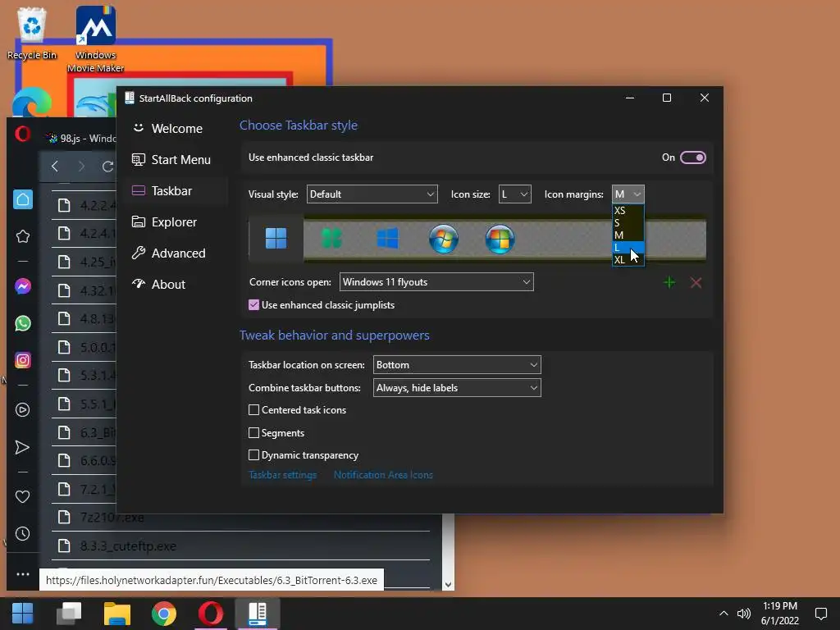
Task: Go to the About section
Action: click(177, 284)
